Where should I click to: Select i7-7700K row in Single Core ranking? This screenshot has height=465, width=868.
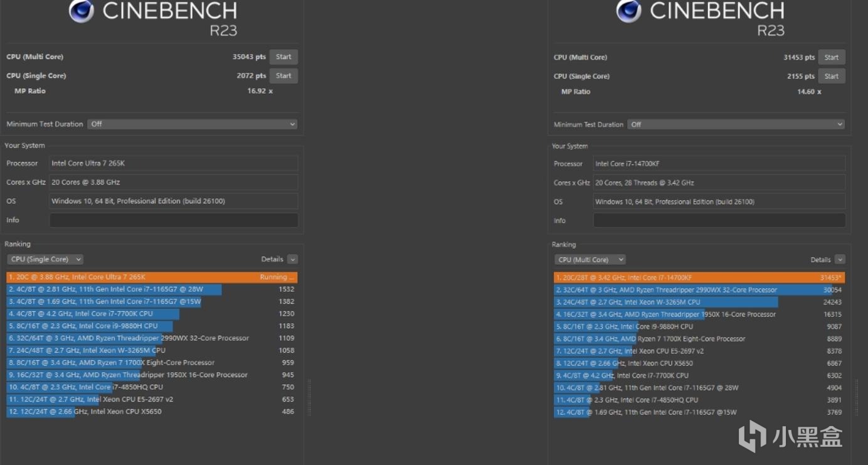click(152, 314)
